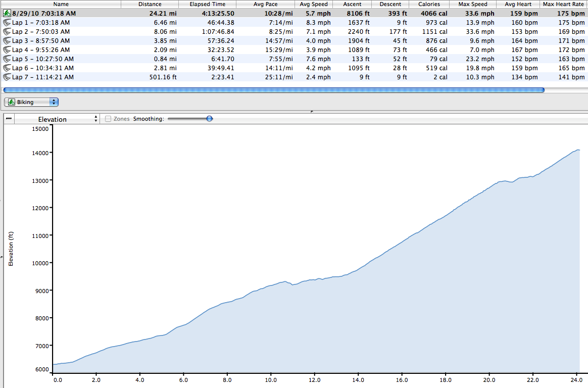Click the Calories column header
Image resolution: width=588 pixels, height=388 pixels.
(428, 4)
